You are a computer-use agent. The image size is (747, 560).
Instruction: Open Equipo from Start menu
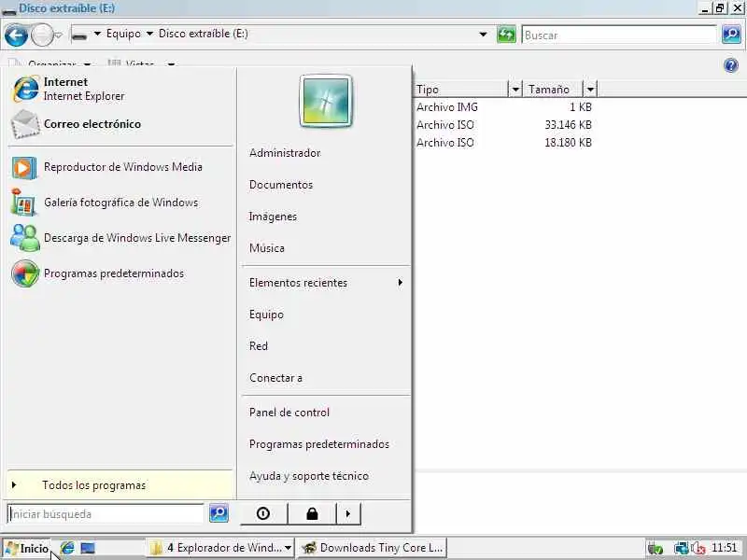(x=266, y=315)
